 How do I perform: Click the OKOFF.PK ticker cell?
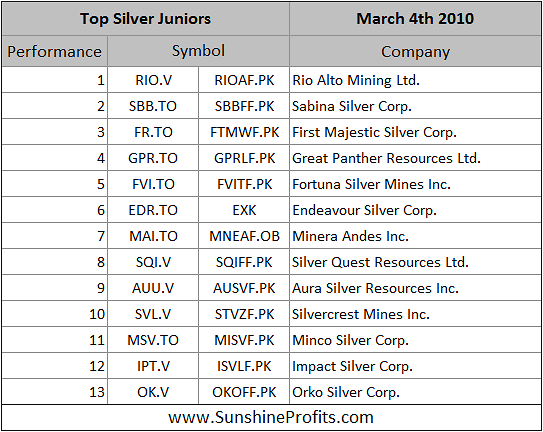[244, 392]
